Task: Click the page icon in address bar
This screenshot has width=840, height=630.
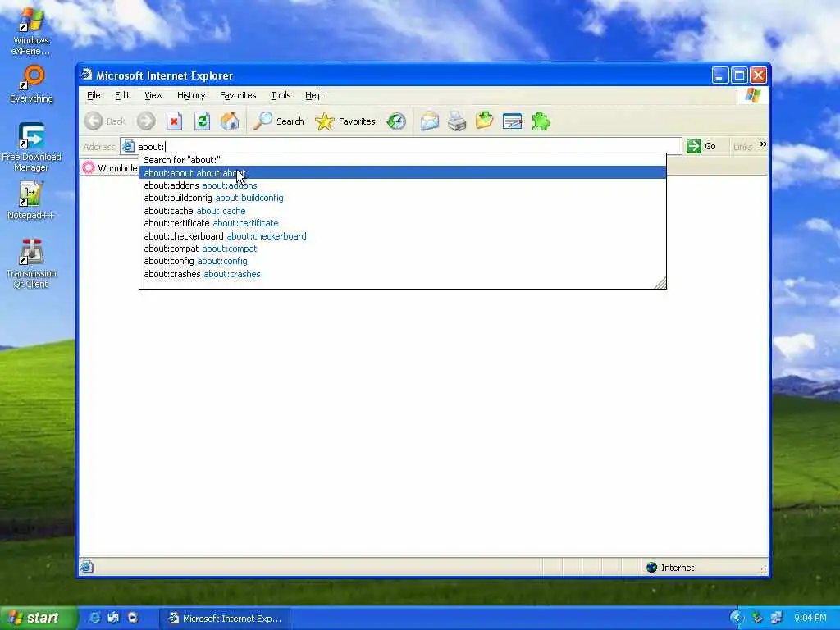Action: coord(128,146)
